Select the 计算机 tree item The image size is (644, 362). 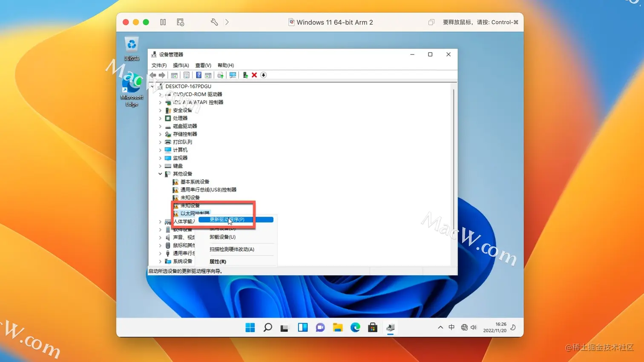[x=180, y=150]
